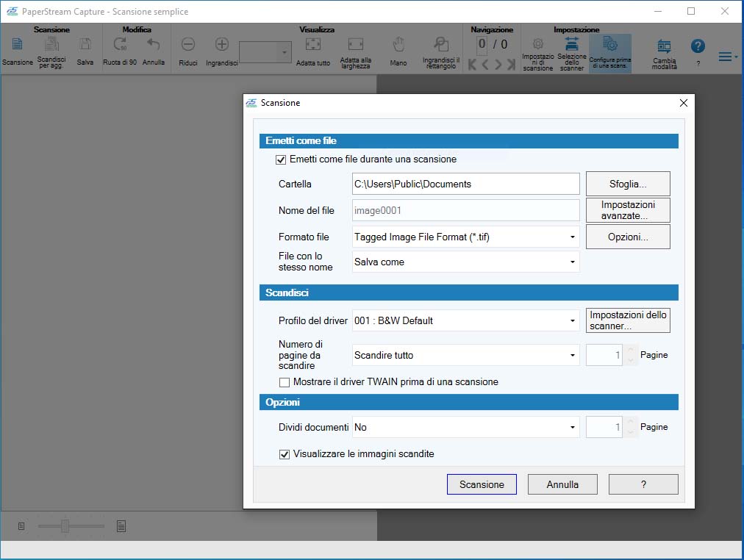Open Selezione dello scanner

571,46
